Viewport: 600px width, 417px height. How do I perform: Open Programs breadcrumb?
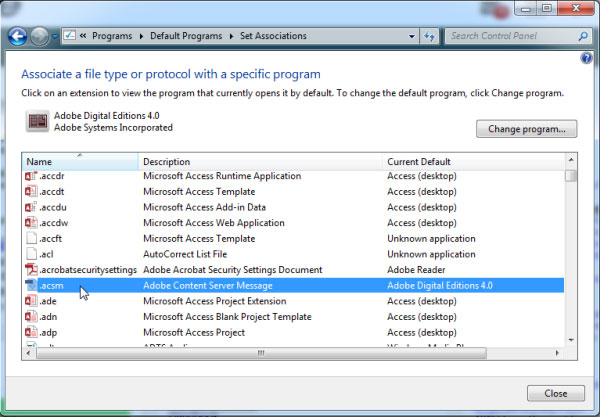[112, 36]
